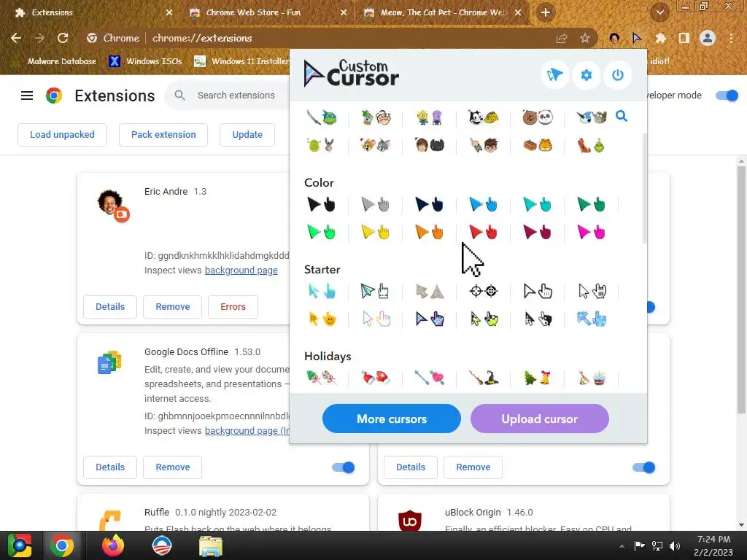Toggle Developer mode switch
The height and width of the screenshot is (560, 747).
point(727,96)
